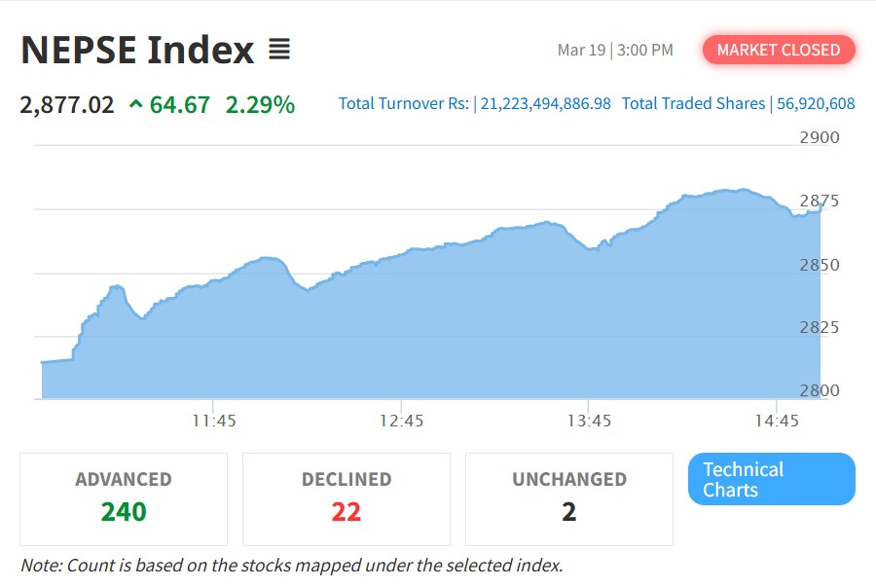Click the 12:45 time axis marker

(401, 421)
